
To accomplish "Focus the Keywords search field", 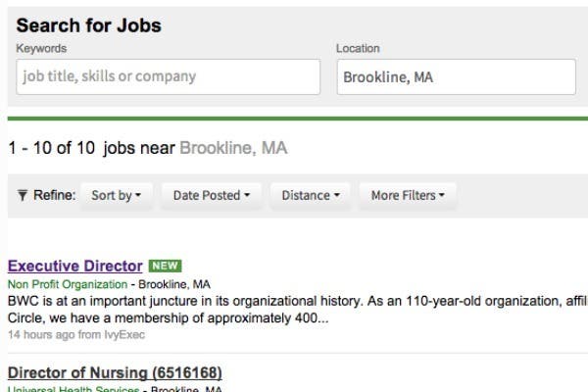I will tap(168, 76).
